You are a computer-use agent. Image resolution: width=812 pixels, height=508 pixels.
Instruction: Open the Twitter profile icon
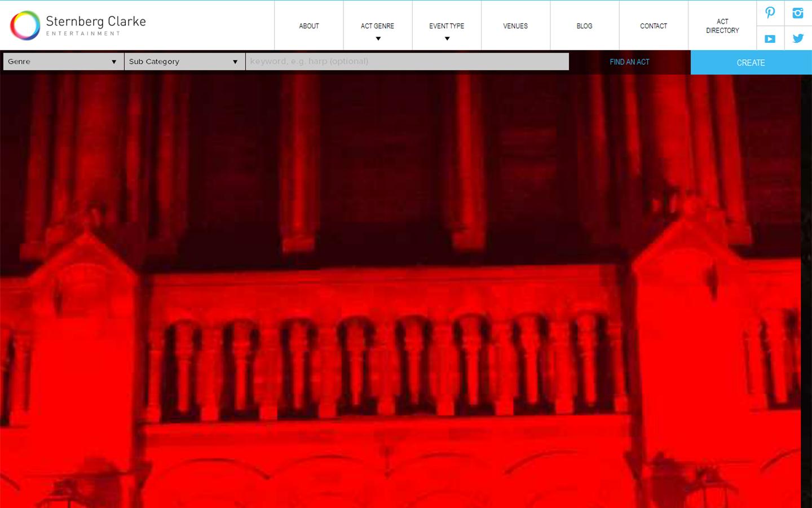tap(797, 38)
